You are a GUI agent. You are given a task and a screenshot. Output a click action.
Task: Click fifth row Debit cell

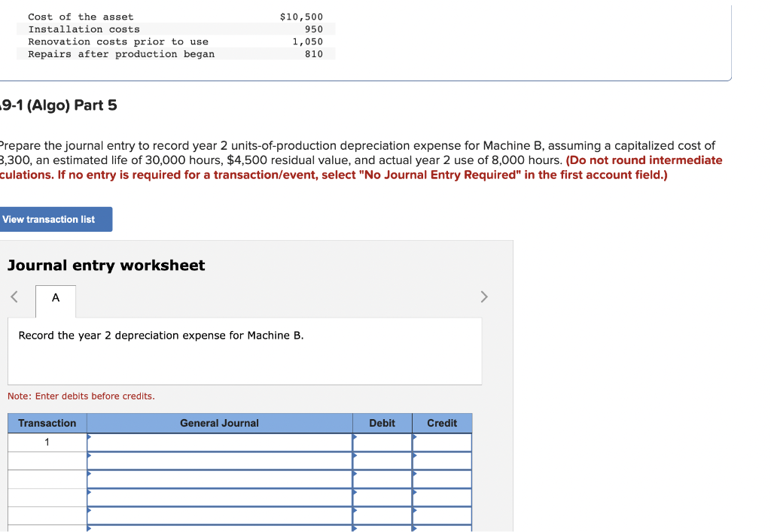click(382, 515)
